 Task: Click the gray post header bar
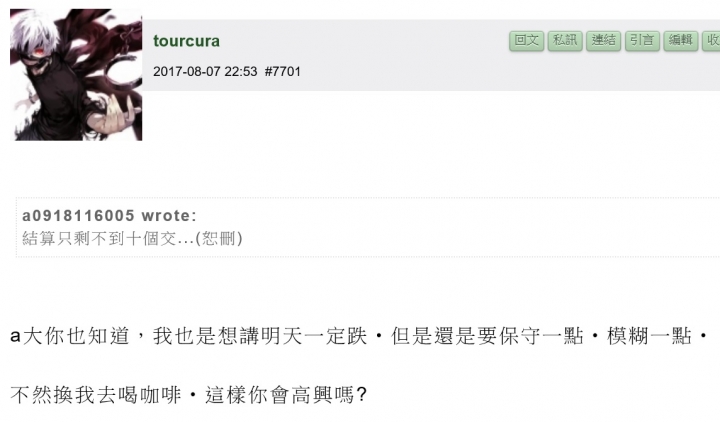[400, 70]
